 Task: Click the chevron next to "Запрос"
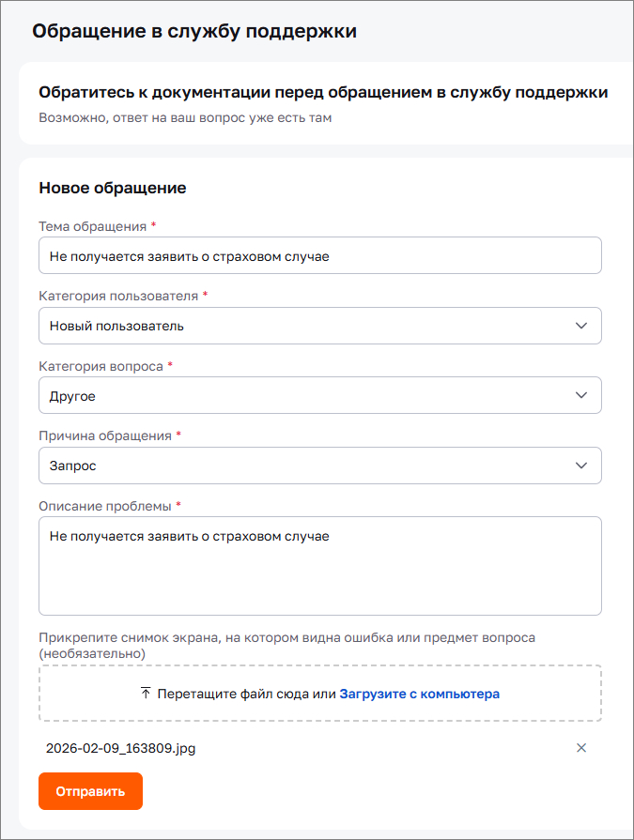coord(580,466)
